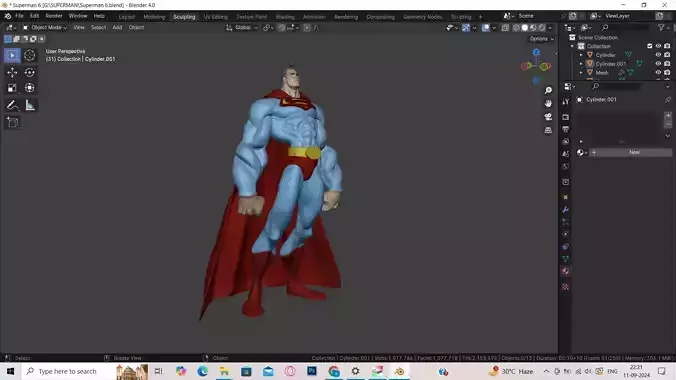Toggle X-ray display

505,28
